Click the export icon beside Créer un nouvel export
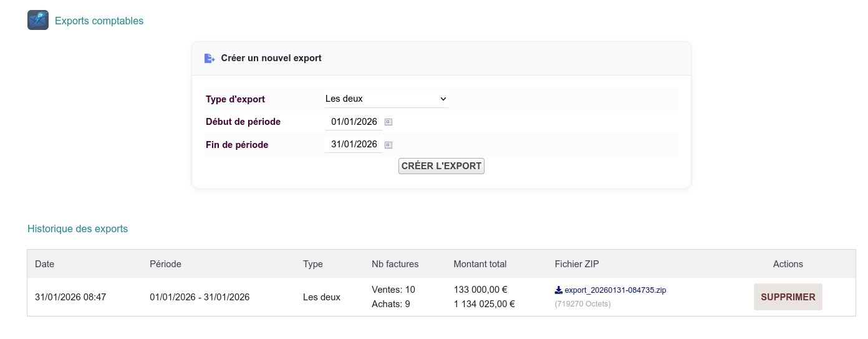Screen dimensions: 868x339 click(x=210, y=59)
